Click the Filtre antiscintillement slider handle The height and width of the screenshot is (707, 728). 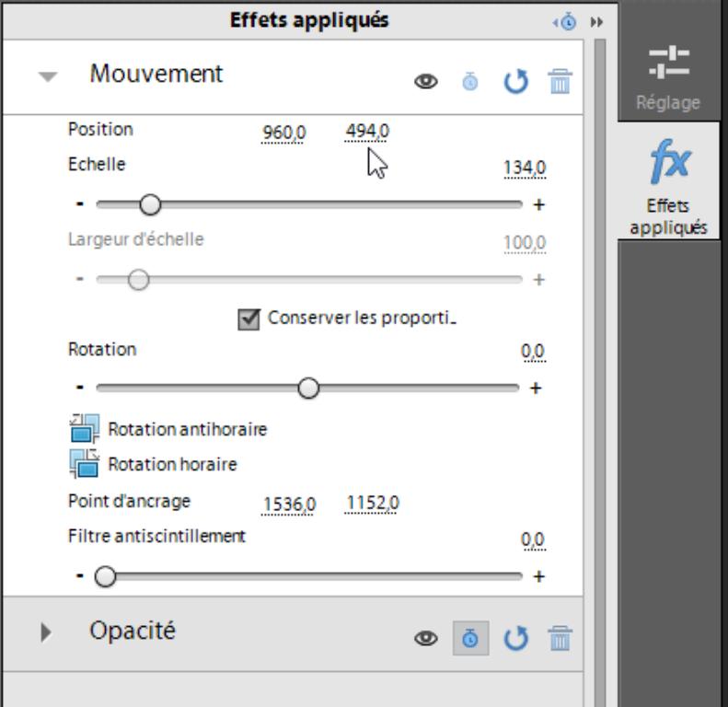[105, 576]
